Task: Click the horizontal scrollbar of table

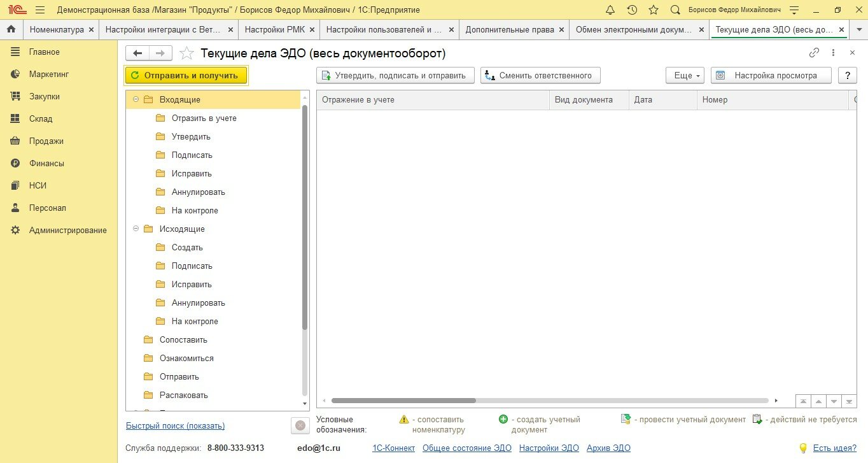Action: pyautogui.click(x=403, y=401)
